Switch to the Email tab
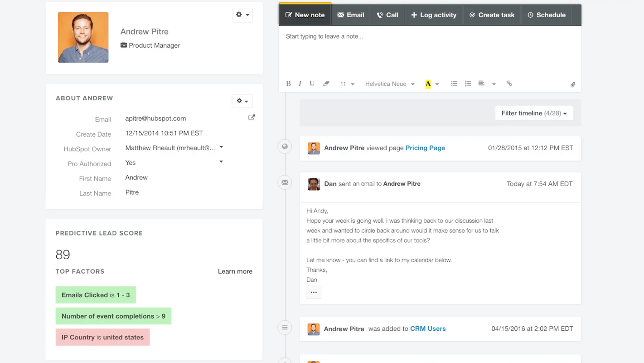The width and height of the screenshot is (644, 363). pyautogui.click(x=351, y=15)
